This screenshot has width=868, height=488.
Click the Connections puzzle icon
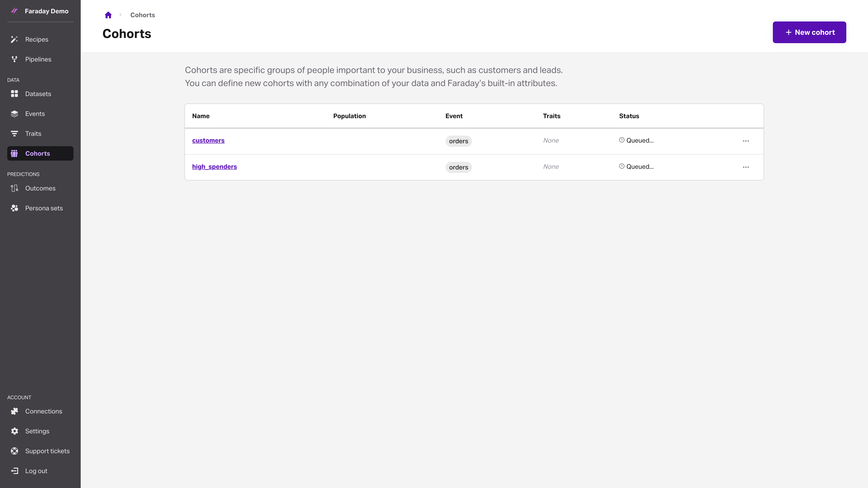[14, 411]
